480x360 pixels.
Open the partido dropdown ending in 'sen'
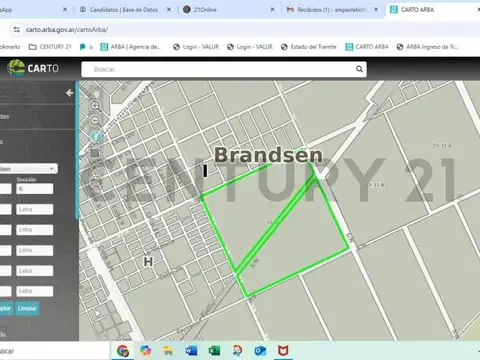click(x=28, y=169)
